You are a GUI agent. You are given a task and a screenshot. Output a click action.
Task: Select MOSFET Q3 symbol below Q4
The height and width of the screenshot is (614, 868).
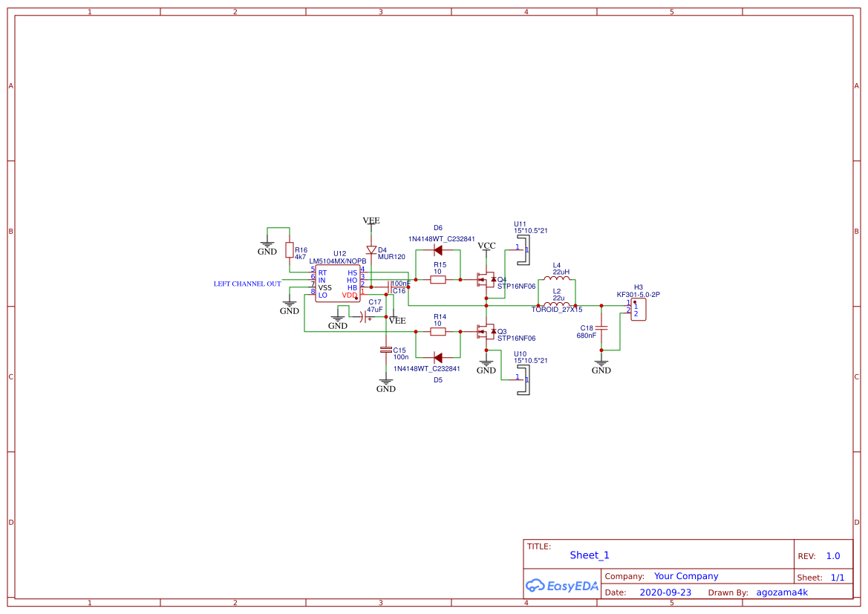[x=486, y=332]
